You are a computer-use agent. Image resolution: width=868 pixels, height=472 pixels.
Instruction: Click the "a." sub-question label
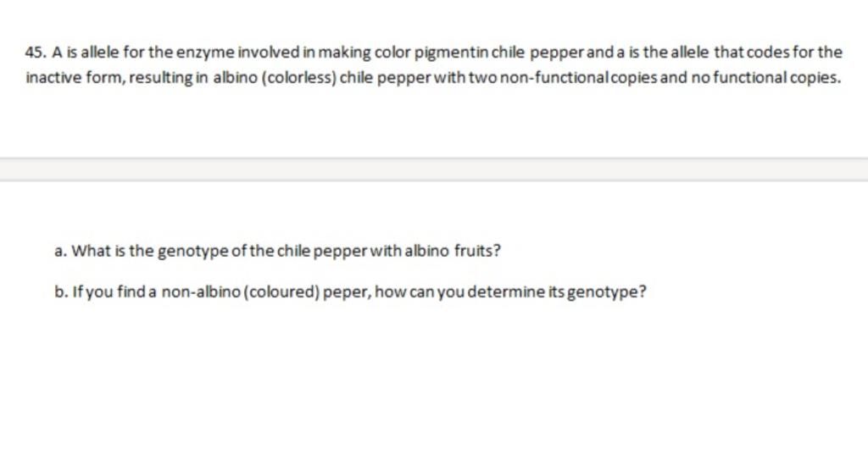(61, 251)
